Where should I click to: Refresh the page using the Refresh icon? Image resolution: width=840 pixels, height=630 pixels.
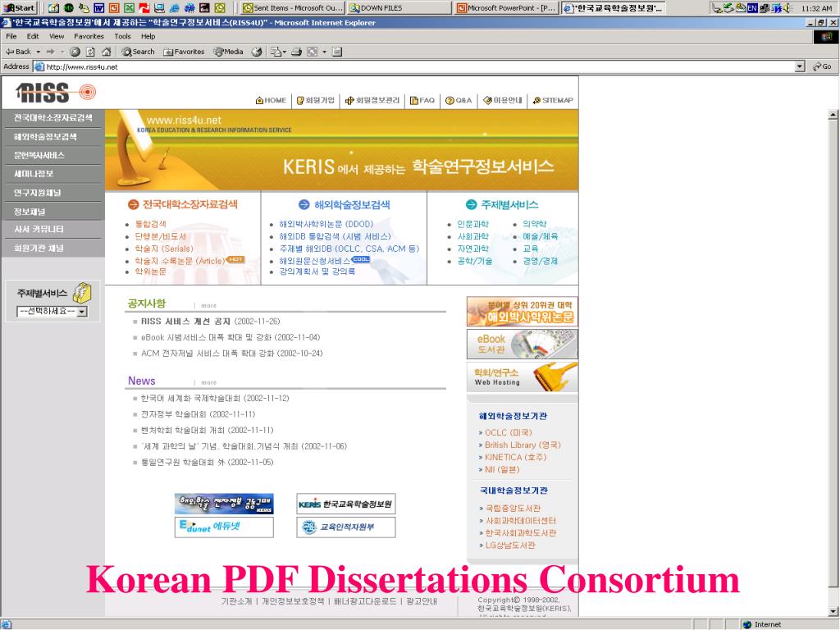coord(90,52)
